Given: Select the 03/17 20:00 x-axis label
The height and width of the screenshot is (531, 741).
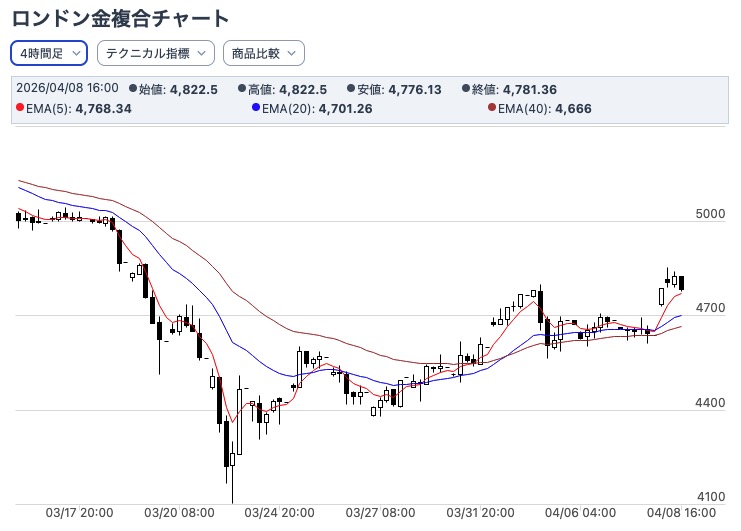Looking at the screenshot, I should [x=81, y=513].
